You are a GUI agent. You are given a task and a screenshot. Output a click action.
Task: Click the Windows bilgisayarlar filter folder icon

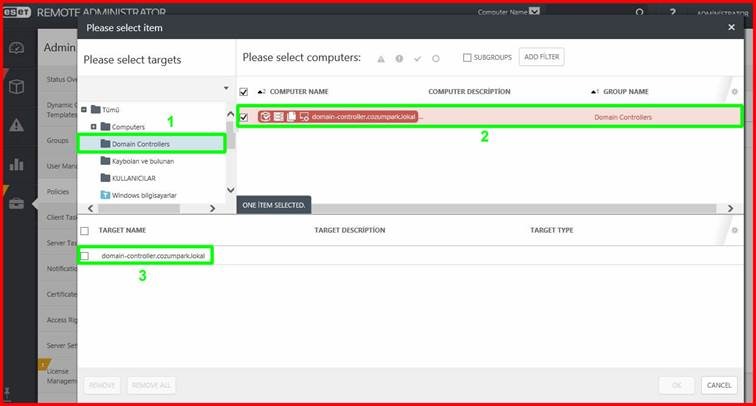105,195
